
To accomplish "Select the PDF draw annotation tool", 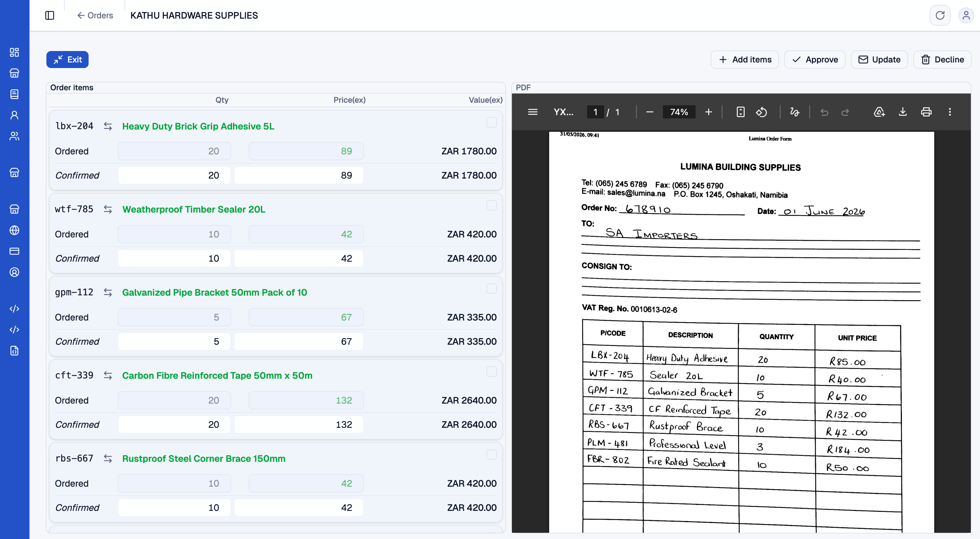I will (x=794, y=112).
